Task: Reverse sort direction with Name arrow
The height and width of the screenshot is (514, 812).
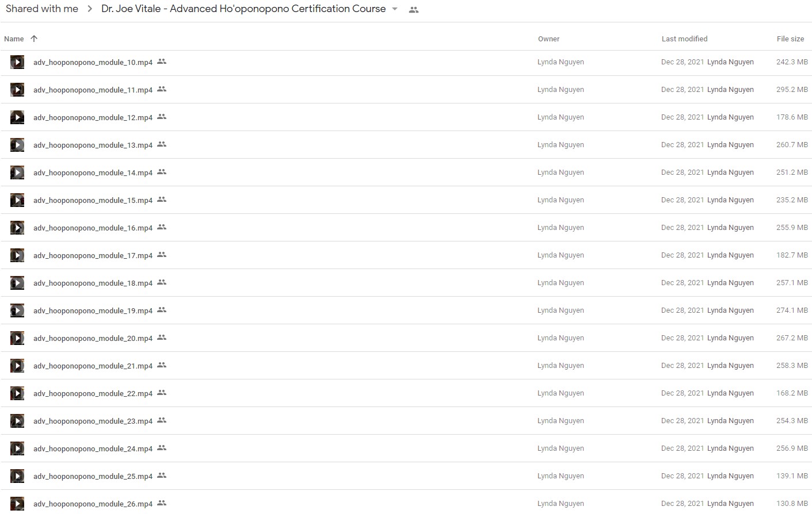Action: 34,39
